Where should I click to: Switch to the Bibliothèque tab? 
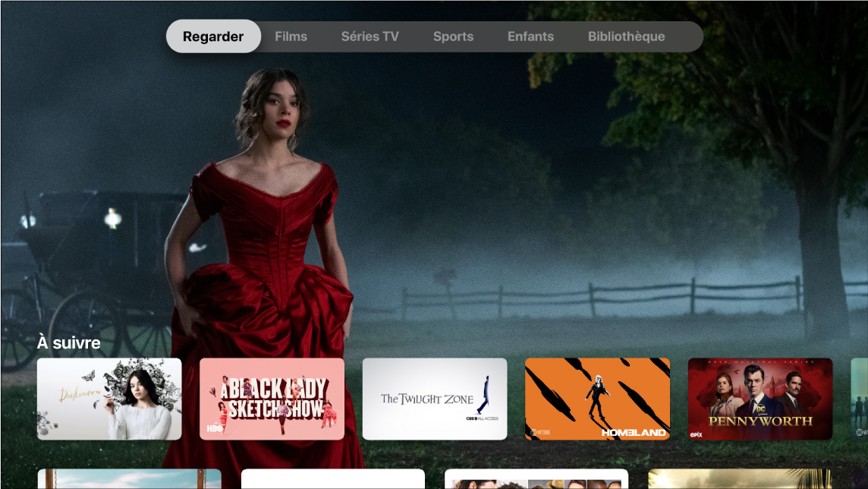(626, 36)
